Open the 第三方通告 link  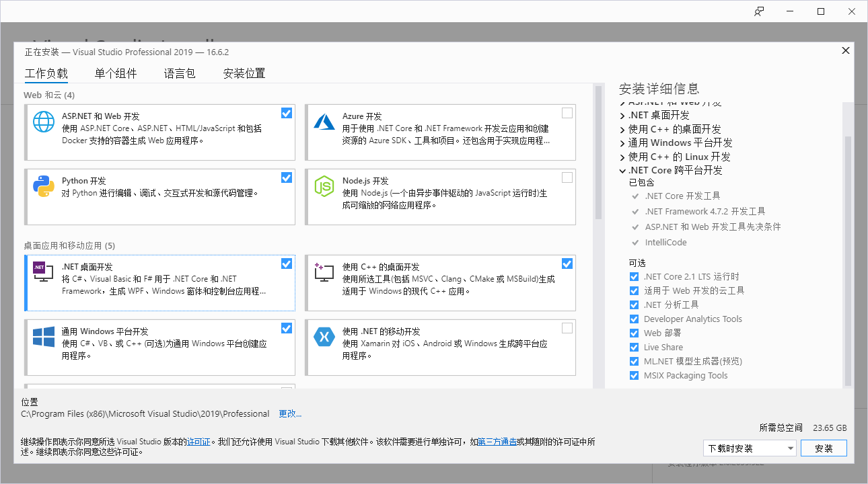click(x=497, y=442)
